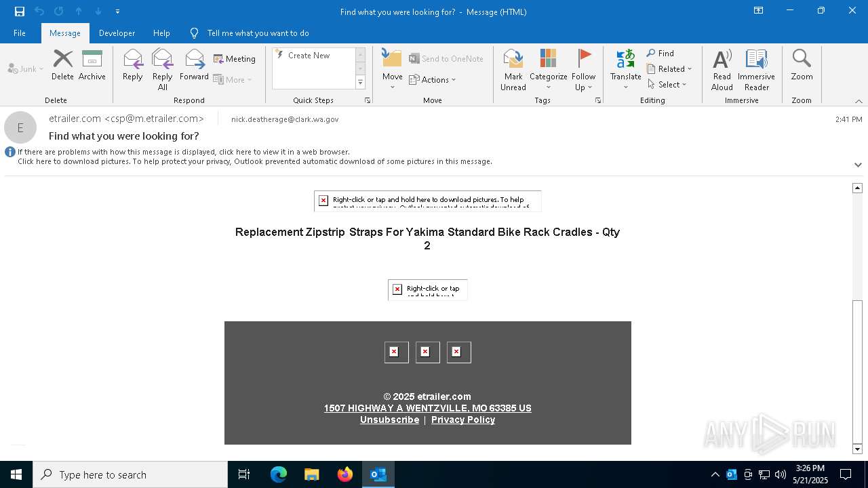Open File Explorer from taskbar
Screen dimensions: 868x488
click(311, 474)
